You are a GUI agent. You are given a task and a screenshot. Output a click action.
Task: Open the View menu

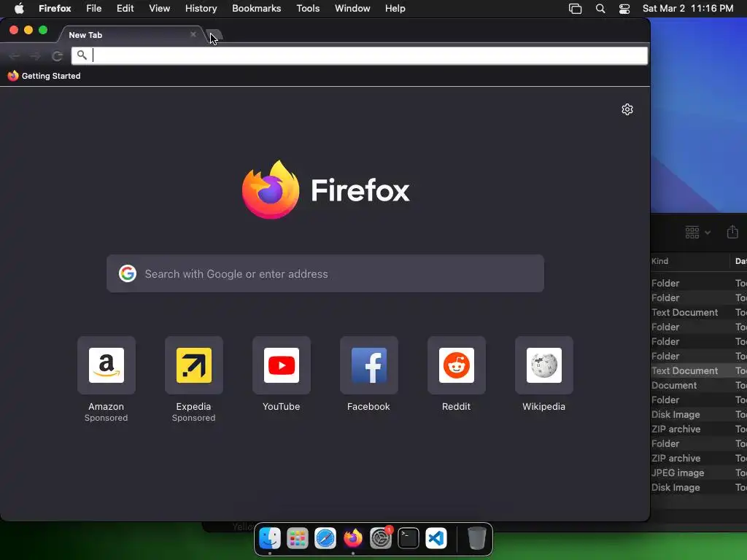click(159, 9)
